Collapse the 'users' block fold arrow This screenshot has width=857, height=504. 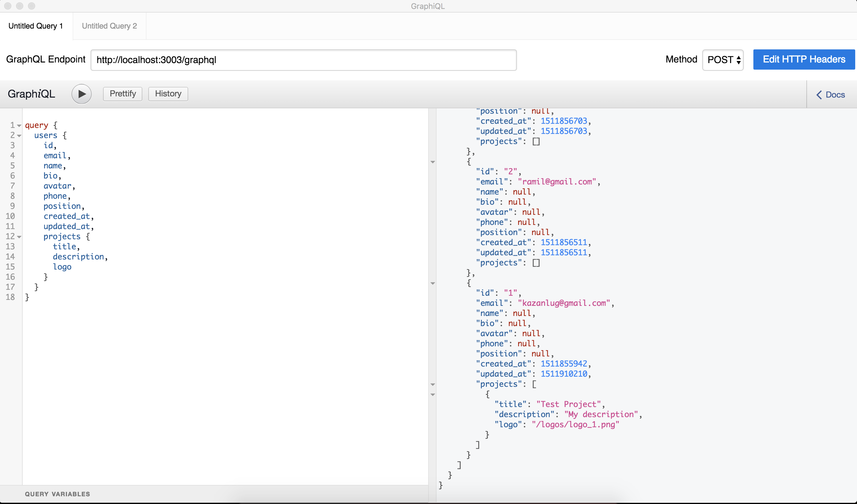pos(19,136)
